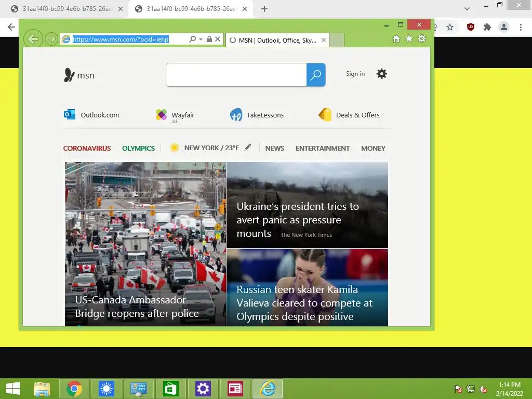
Task: Open Control Panel from taskbar
Action: click(138, 389)
